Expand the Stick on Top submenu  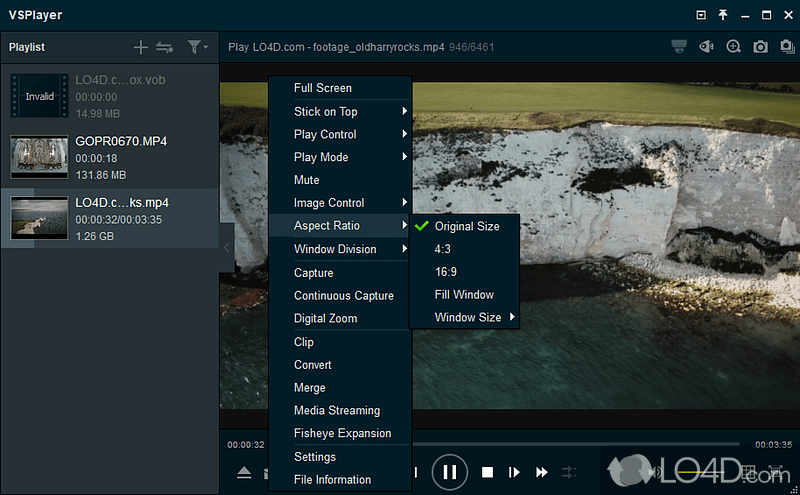coord(340,111)
